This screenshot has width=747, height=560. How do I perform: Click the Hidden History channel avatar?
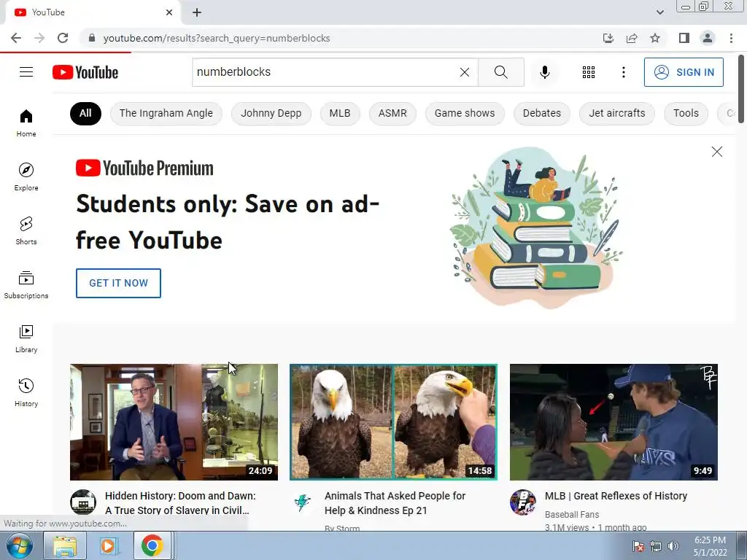tap(83, 502)
